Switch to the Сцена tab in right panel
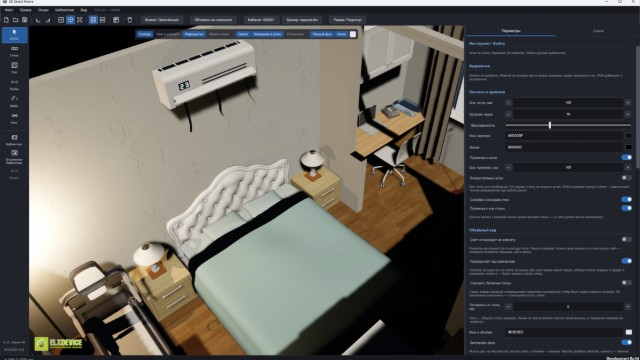The image size is (640, 360). pos(598,31)
